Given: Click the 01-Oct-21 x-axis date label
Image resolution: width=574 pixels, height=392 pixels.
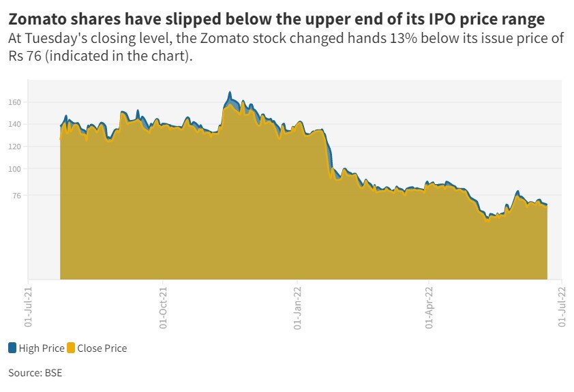Looking at the screenshot, I should (x=163, y=307).
